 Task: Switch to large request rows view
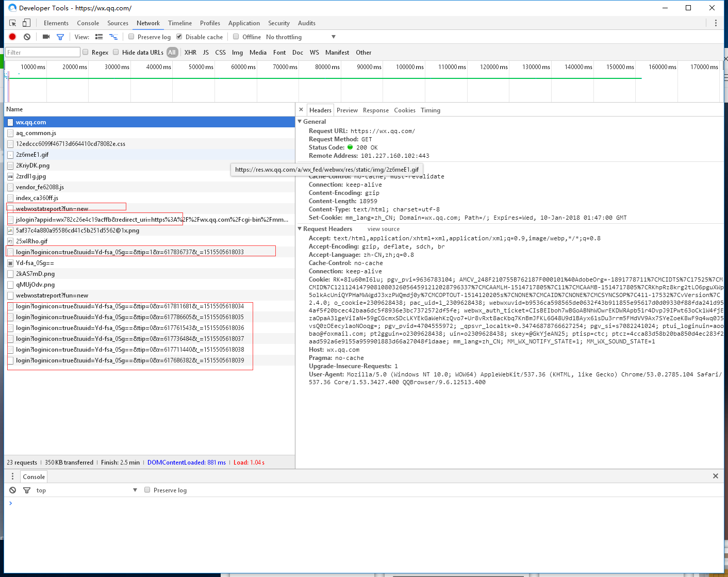99,37
